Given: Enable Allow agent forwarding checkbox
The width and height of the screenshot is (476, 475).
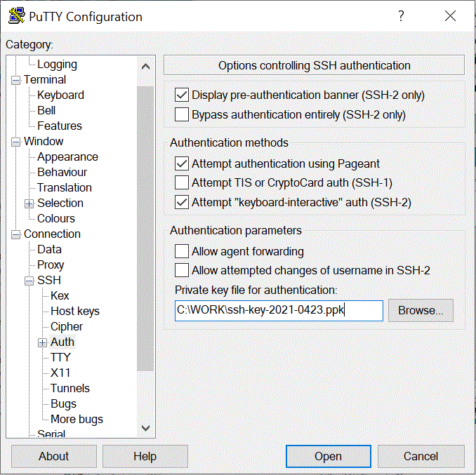Looking at the screenshot, I should click(x=182, y=251).
